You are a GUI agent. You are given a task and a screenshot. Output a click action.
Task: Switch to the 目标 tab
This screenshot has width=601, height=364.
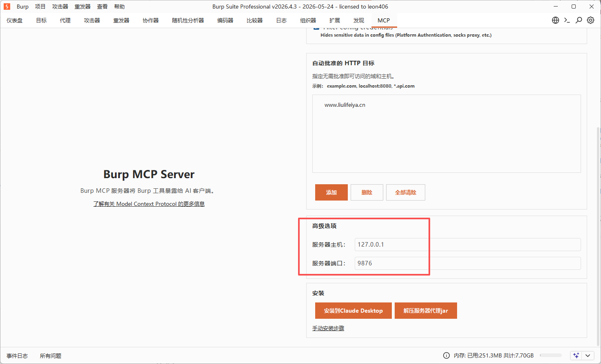[x=42, y=20]
